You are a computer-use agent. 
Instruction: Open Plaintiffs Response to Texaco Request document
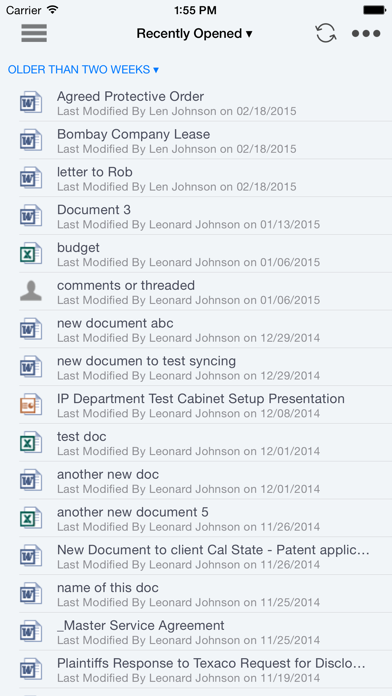(206, 669)
